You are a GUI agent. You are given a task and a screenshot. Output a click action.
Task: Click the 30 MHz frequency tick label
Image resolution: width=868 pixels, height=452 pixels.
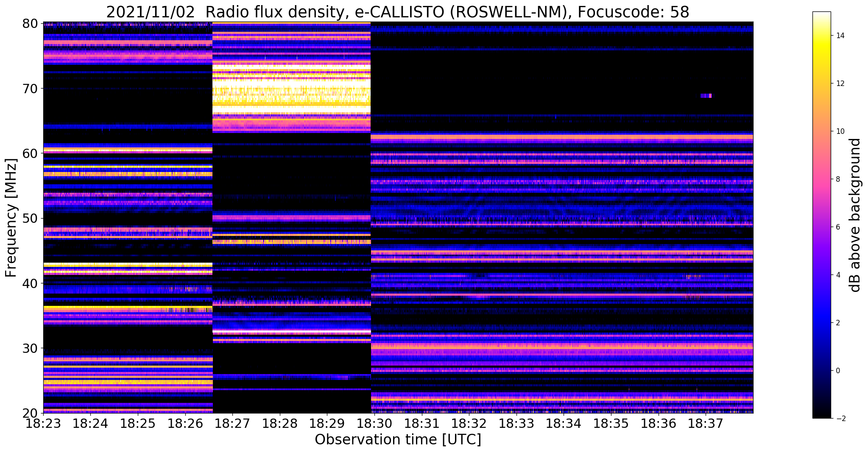point(30,348)
